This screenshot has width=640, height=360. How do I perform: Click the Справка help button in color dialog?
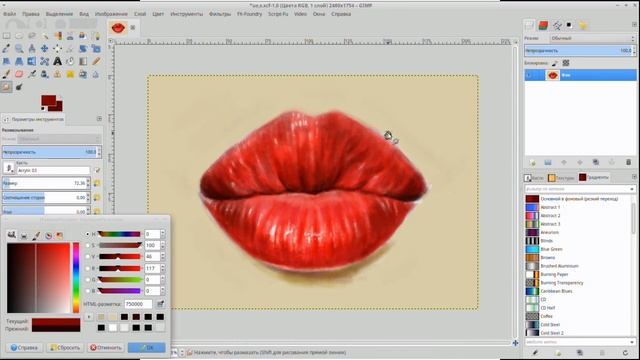[24, 347]
